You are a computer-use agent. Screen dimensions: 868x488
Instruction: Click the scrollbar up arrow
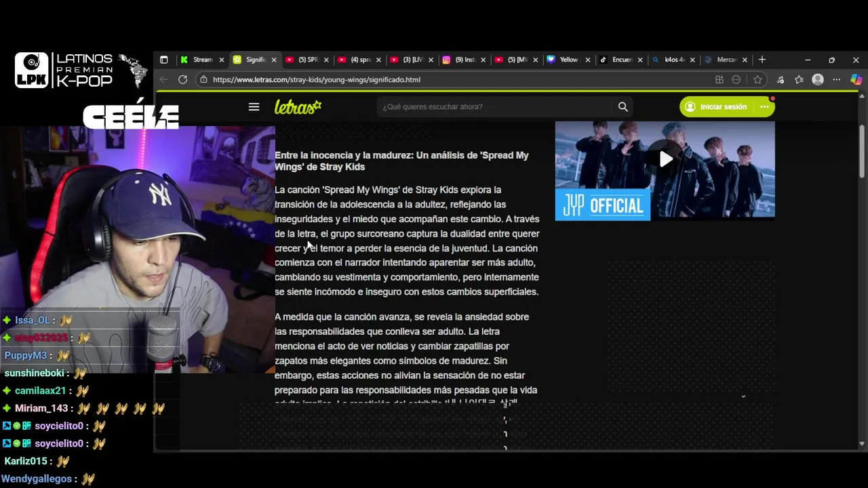click(x=862, y=96)
